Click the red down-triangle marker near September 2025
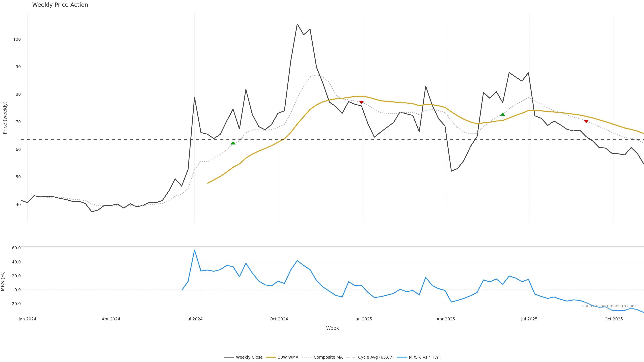The height and width of the screenshot is (362, 644). [x=586, y=121]
